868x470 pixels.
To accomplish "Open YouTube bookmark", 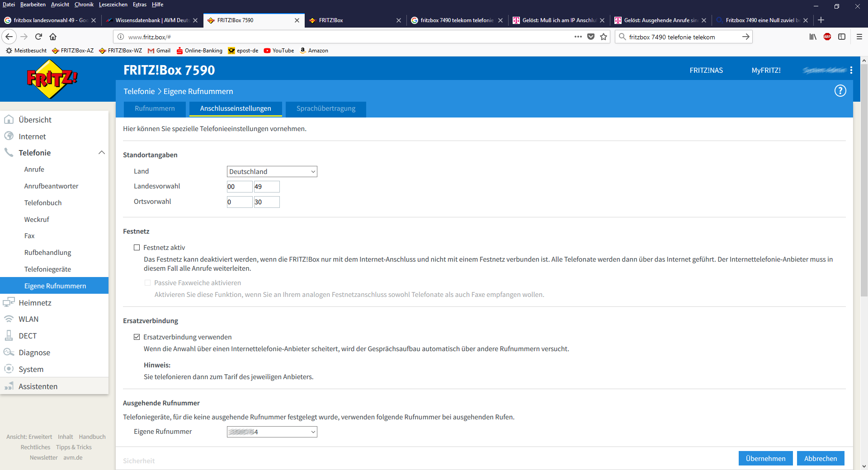I will tap(279, 51).
